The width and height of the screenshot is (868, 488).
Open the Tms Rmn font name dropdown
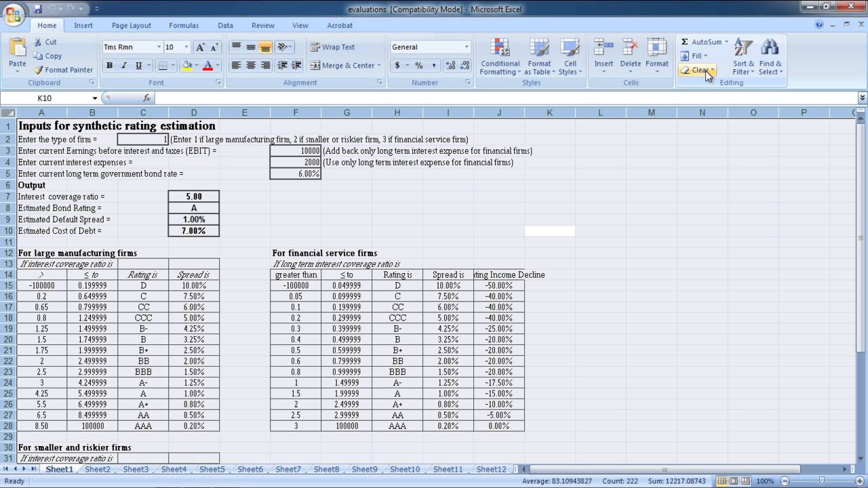point(159,47)
